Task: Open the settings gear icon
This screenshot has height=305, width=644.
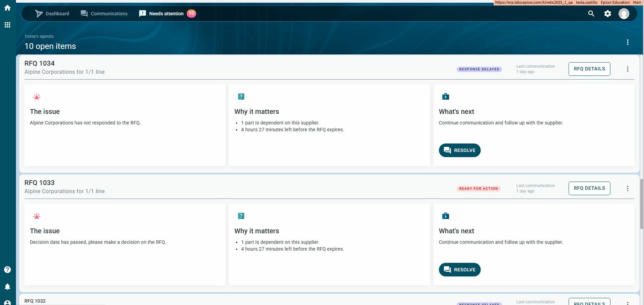Action: [x=607, y=14]
